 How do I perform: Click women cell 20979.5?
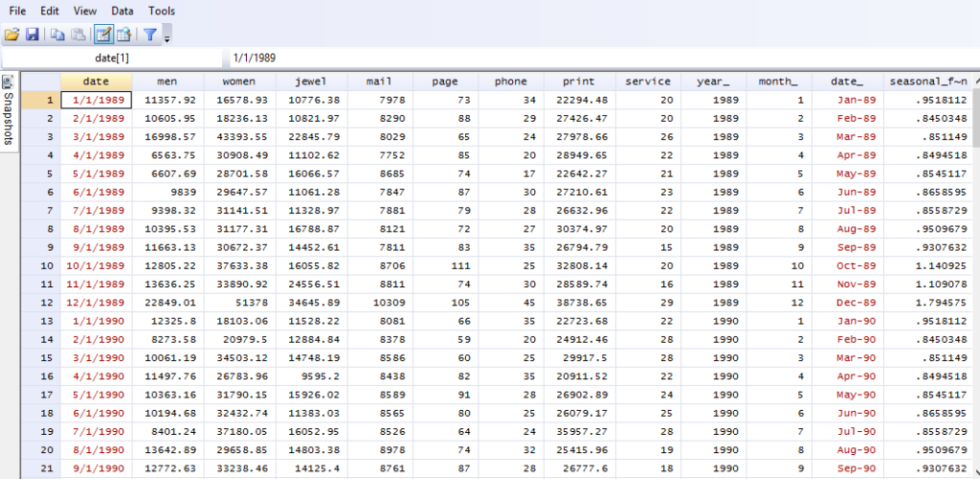239,339
